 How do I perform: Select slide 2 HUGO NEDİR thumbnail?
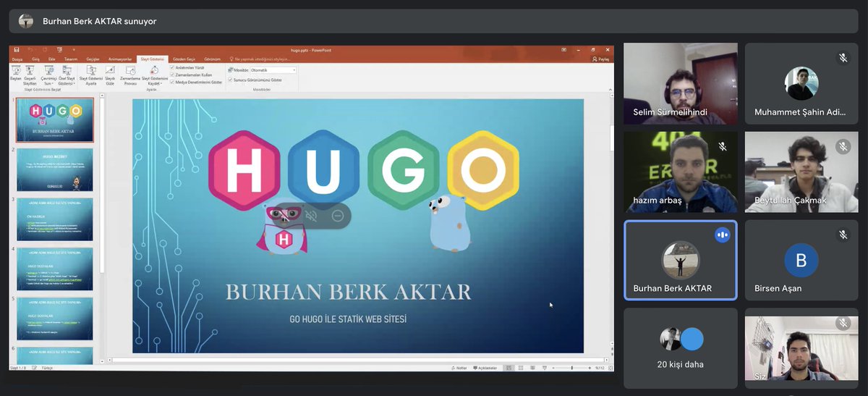click(54, 170)
